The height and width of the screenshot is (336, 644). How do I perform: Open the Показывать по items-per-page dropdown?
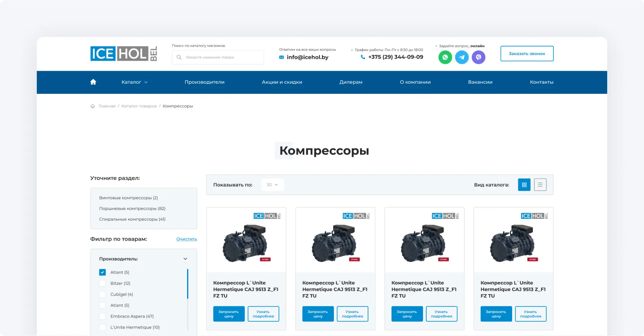(x=272, y=185)
